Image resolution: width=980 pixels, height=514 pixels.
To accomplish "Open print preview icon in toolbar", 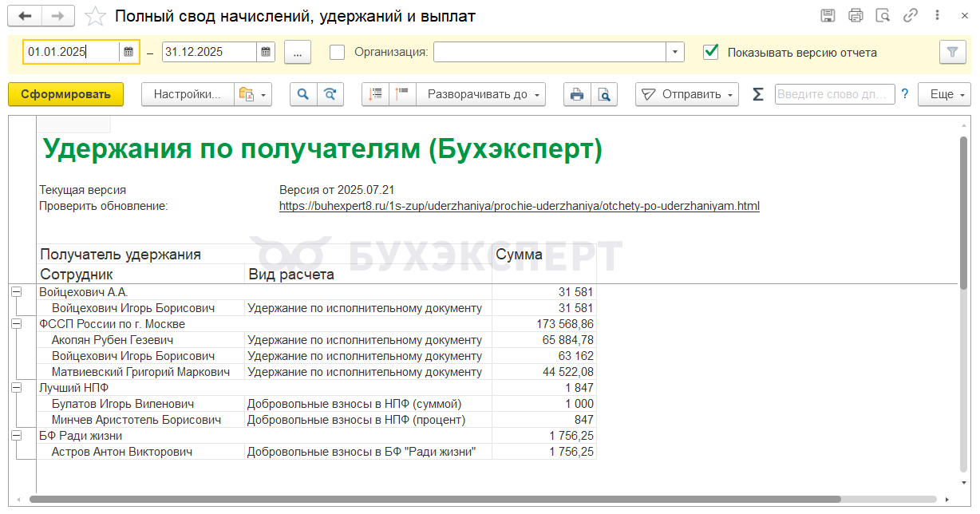I will click(x=604, y=94).
